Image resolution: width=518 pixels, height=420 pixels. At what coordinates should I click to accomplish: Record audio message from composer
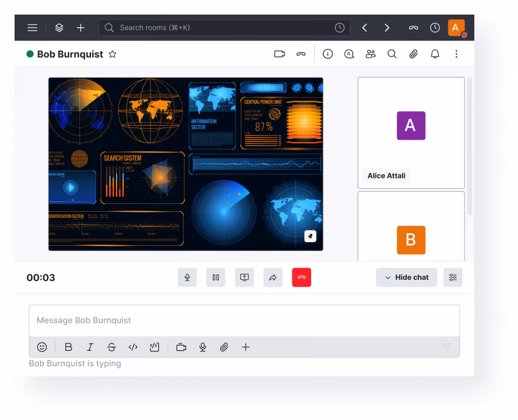tap(203, 347)
